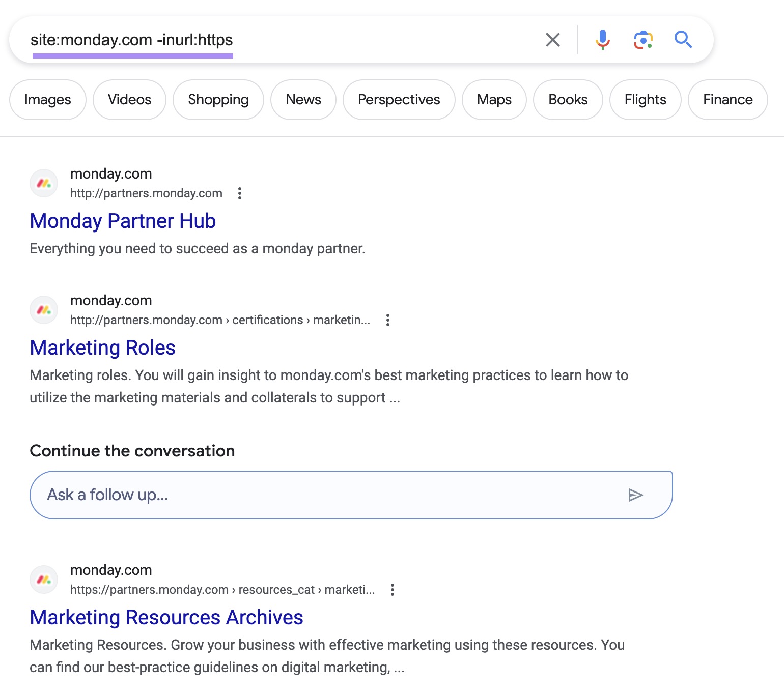Screen dimensions: 784x694
Task: Select the Perspectives filter
Action: point(399,100)
